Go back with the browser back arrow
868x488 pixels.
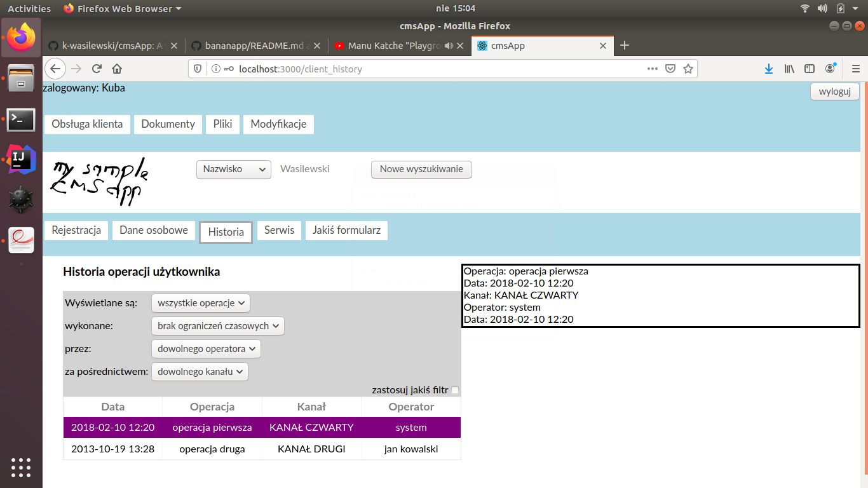click(55, 69)
